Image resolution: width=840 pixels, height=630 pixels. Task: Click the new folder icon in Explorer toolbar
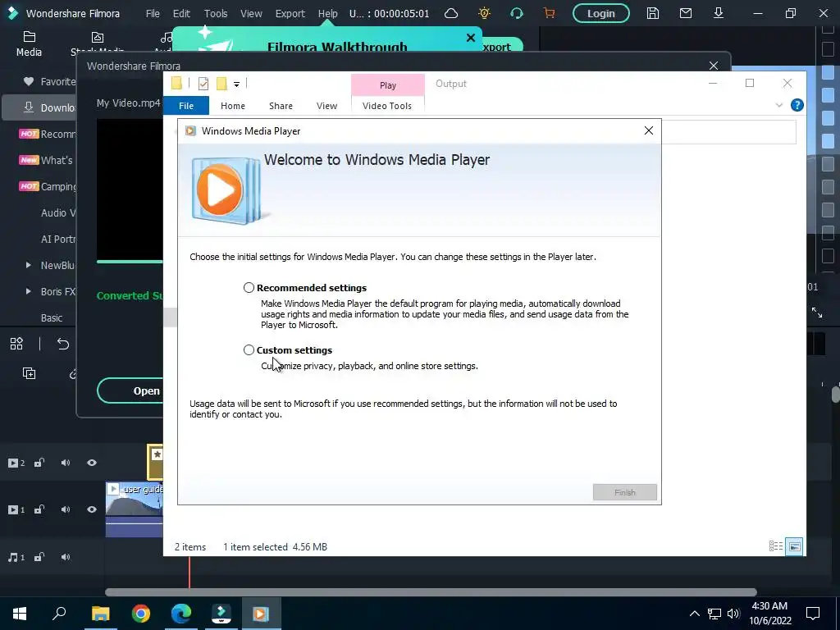click(221, 83)
